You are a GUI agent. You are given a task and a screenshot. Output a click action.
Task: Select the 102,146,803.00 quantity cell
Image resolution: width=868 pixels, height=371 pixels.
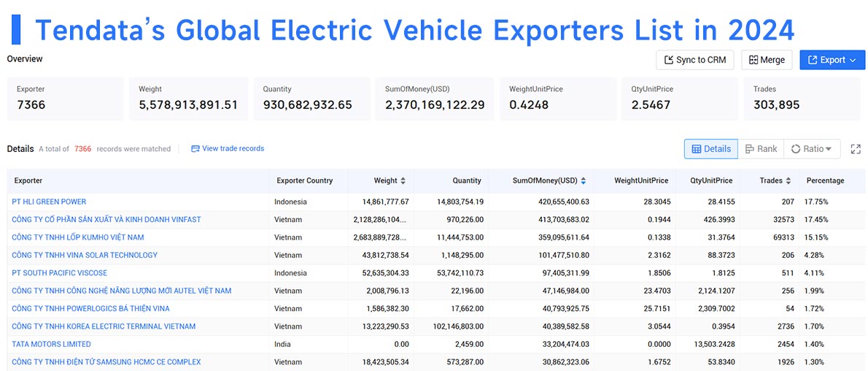(x=453, y=326)
